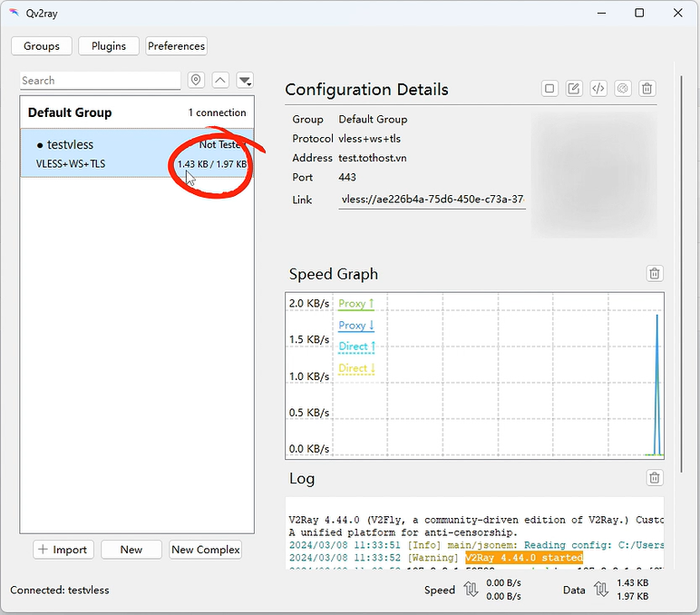
Task: Click the New Complex button
Action: point(206,550)
